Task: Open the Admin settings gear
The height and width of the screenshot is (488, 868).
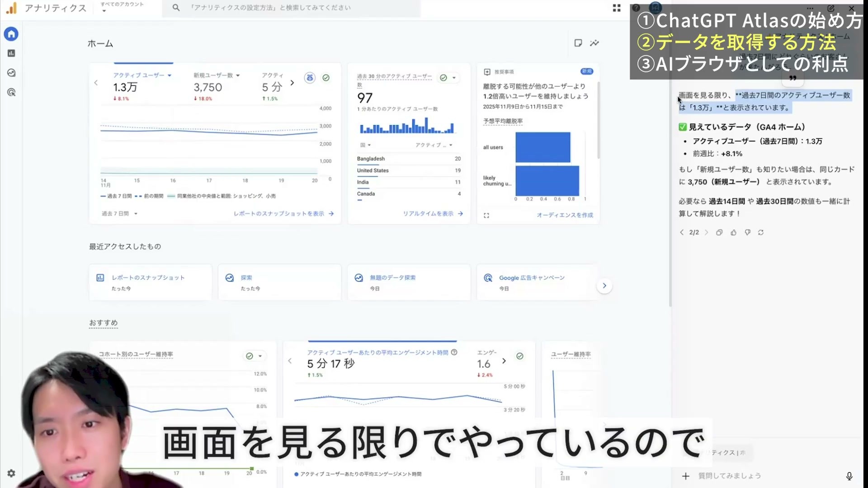Action: [x=11, y=473]
